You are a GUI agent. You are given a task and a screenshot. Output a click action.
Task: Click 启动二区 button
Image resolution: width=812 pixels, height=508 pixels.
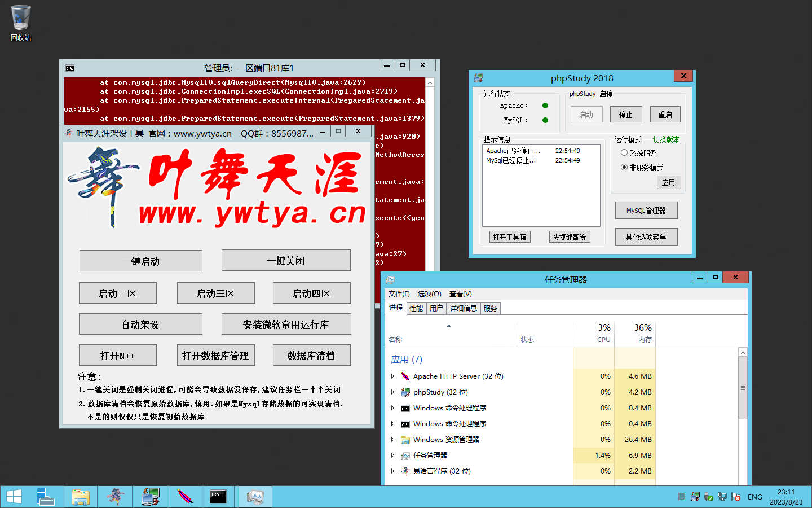tap(117, 293)
